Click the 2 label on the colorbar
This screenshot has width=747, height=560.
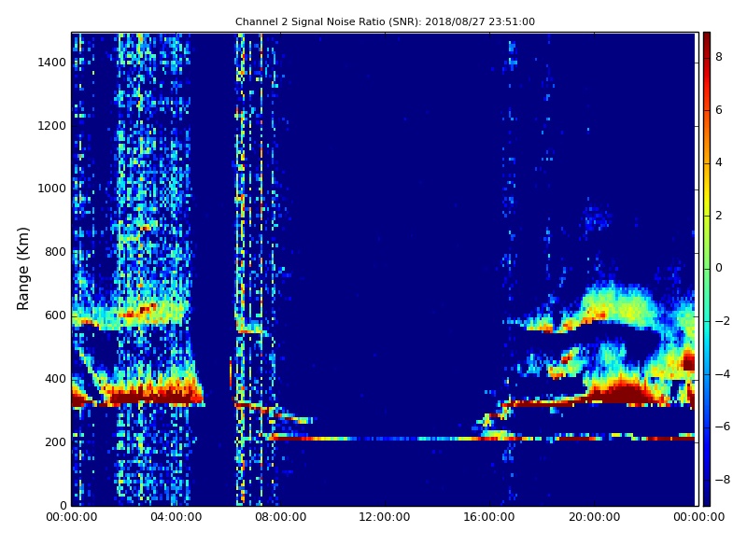pos(719,216)
